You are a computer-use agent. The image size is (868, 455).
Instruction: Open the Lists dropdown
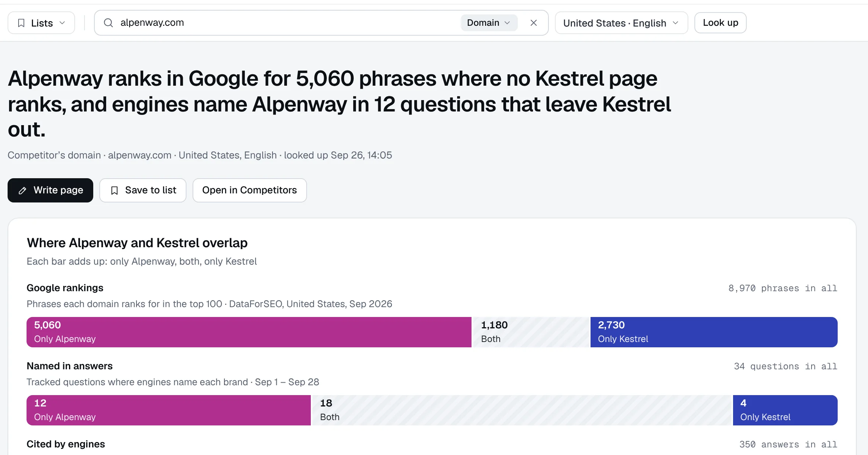[41, 23]
